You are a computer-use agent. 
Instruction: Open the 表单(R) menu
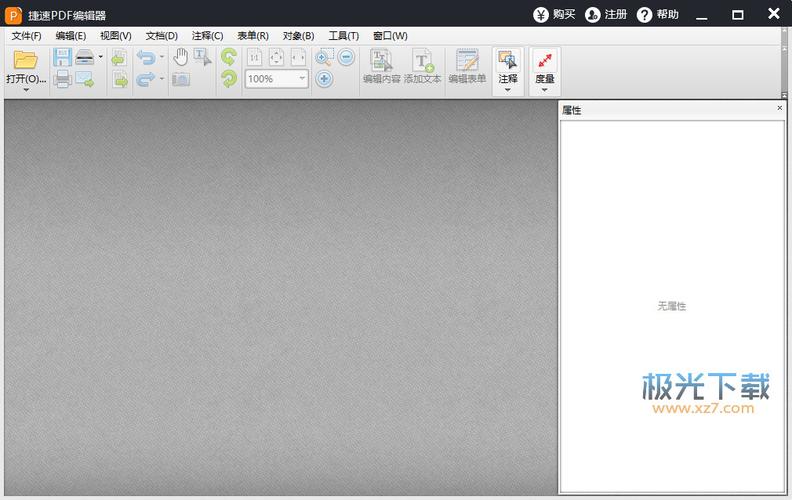(x=253, y=36)
